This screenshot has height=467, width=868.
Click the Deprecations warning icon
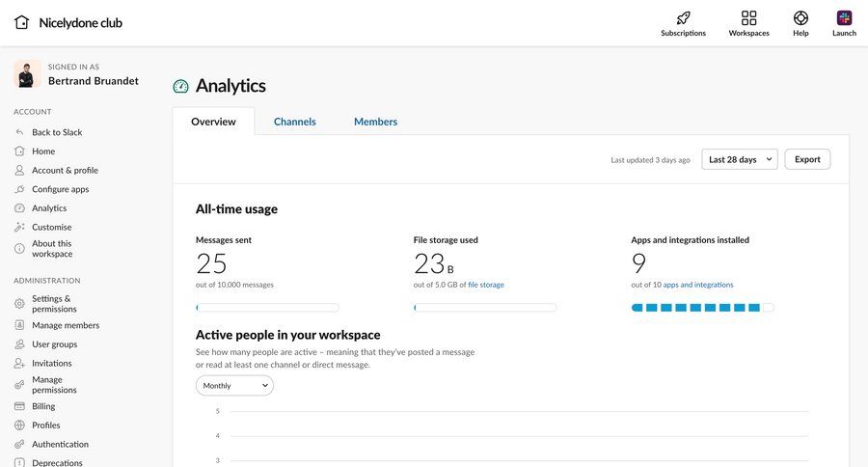click(19, 462)
